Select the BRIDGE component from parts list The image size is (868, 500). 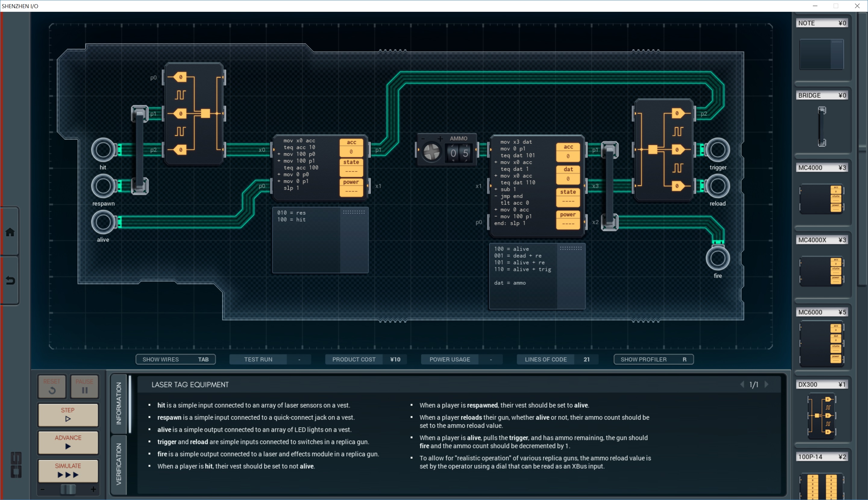(x=821, y=127)
